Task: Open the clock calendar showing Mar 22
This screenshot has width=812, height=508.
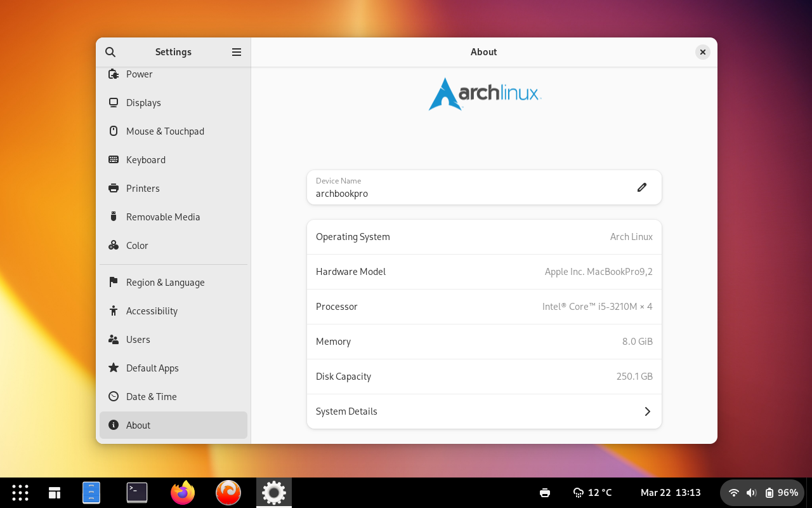Action: [x=671, y=493]
